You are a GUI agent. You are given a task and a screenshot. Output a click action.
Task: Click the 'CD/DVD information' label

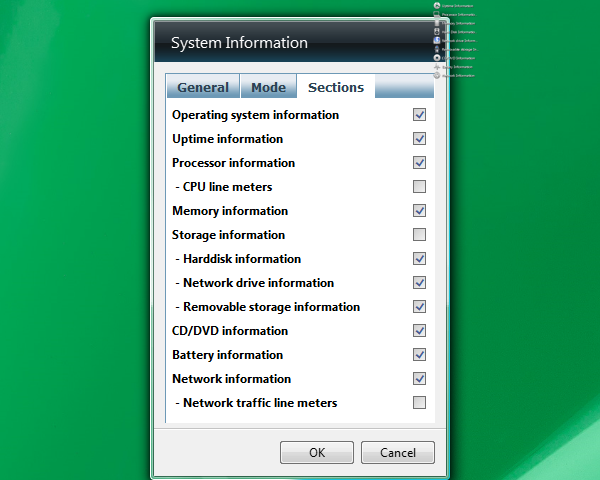(x=230, y=331)
